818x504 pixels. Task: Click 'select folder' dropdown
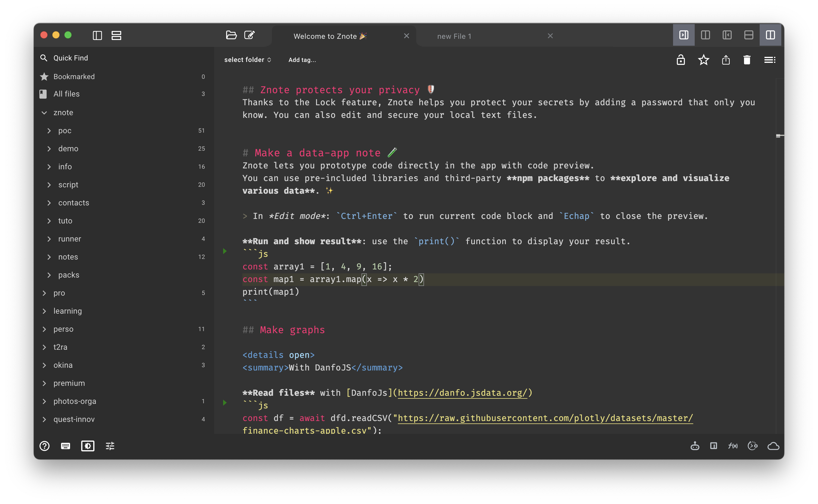[247, 60]
